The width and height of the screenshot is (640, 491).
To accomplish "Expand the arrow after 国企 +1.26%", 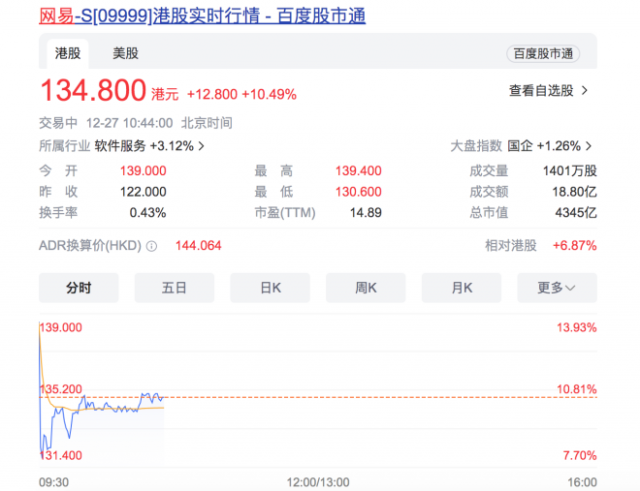I will click(589, 146).
